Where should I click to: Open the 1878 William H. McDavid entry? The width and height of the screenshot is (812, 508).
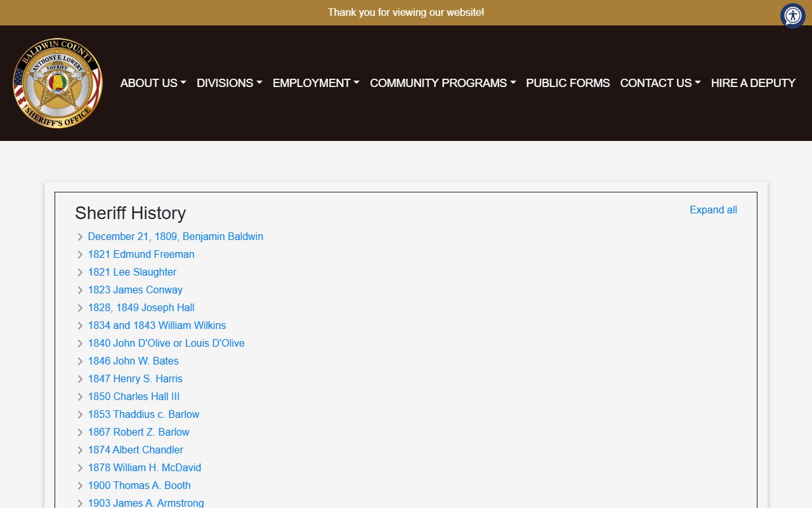pos(144,467)
